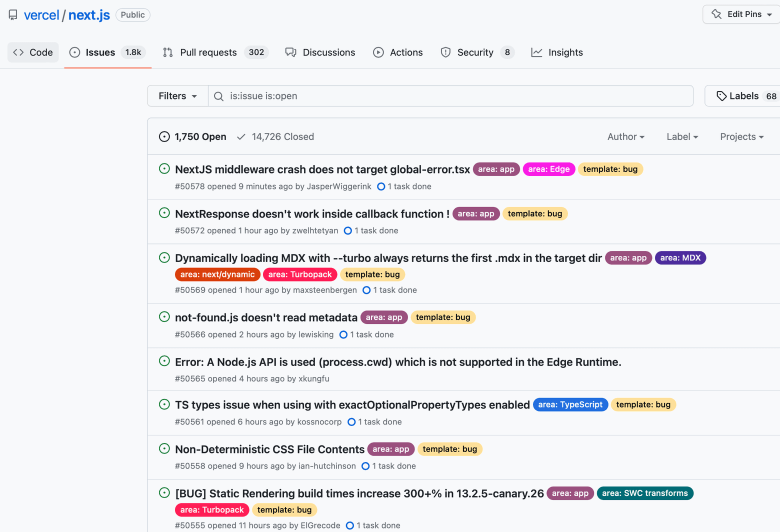780x532 pixels.
Task: Switch to the Code tab
Action: click(x=33, y=52)
